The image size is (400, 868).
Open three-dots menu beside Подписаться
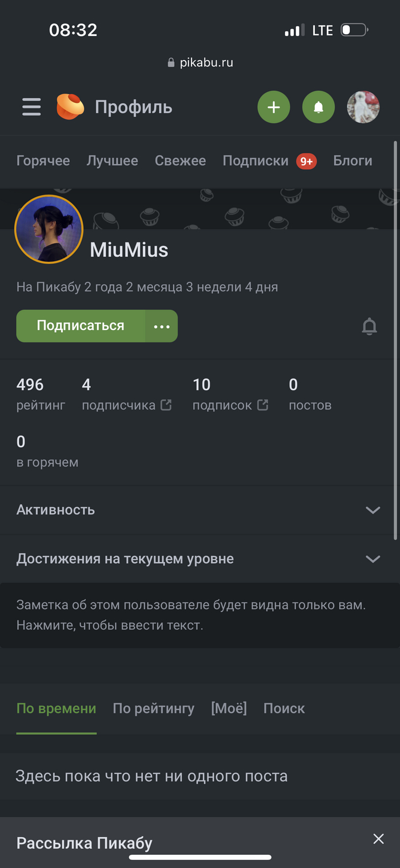162,327
